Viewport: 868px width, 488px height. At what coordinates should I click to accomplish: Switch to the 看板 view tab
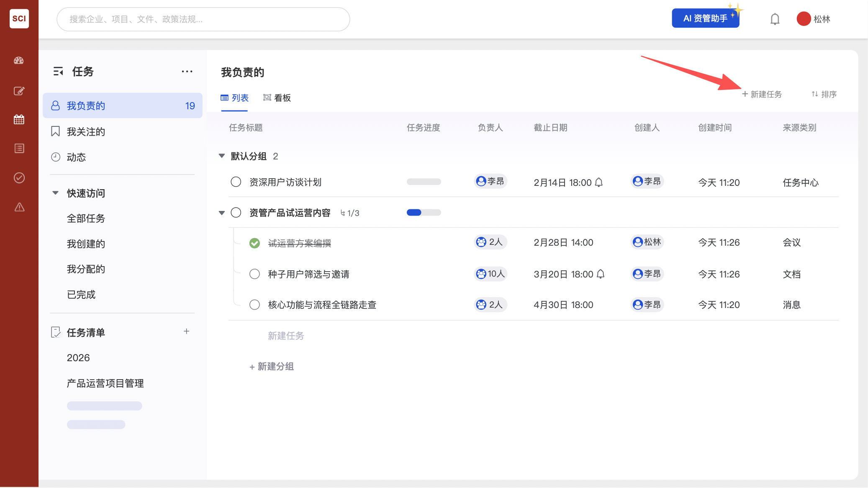pos(277,98)
